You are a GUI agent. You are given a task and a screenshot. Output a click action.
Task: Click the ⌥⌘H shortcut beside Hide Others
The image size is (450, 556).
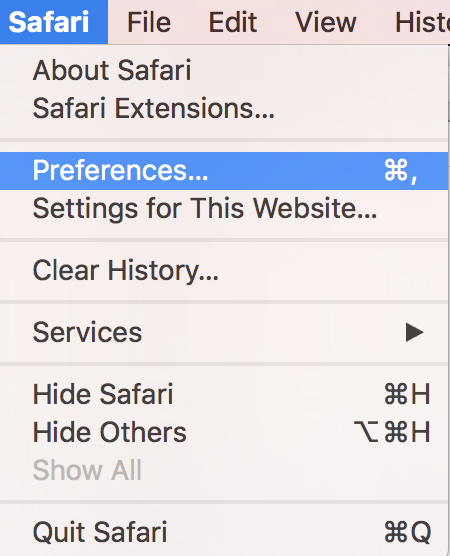(x=392, y=432)
